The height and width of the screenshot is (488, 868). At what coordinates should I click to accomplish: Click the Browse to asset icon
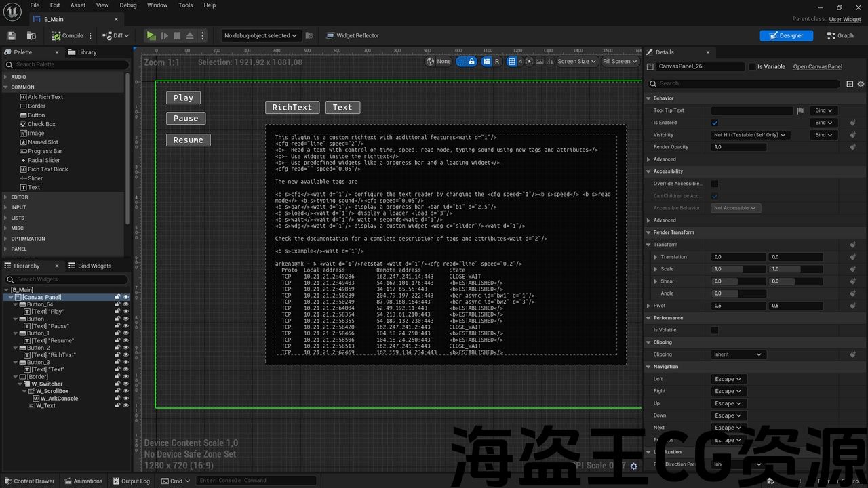pos(31,35)
